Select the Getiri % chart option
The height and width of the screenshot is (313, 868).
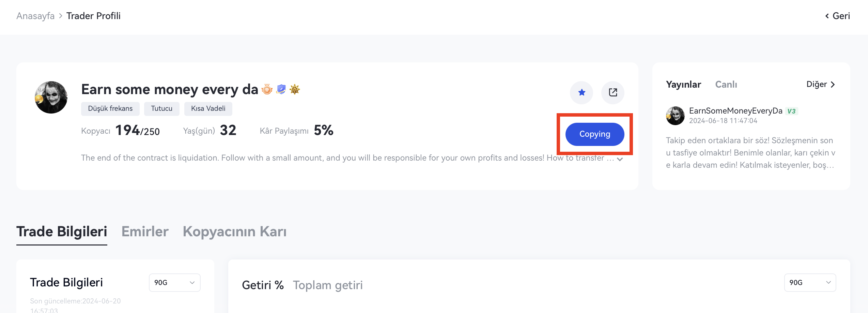click(263, 285)
